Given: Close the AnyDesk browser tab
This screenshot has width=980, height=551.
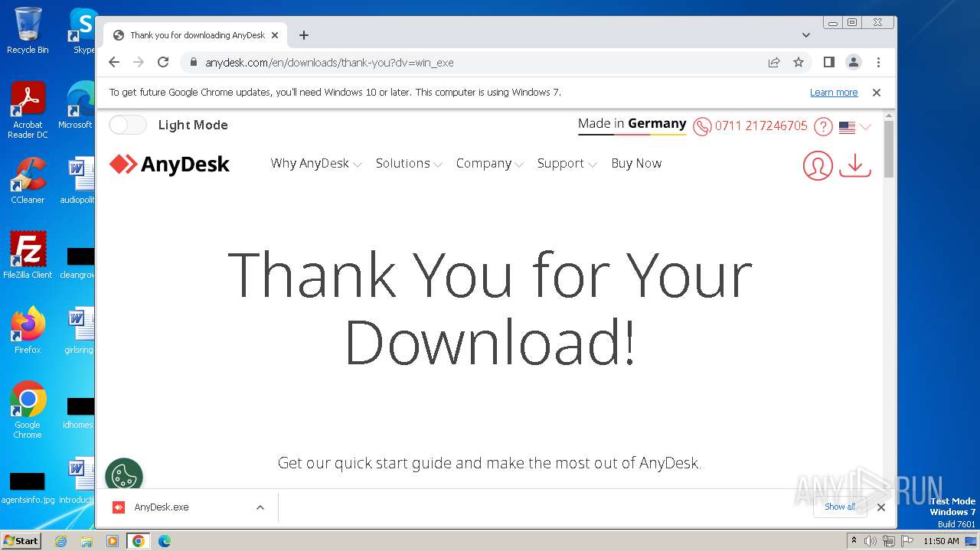Looking at the screenshot, I should coord(275,35).
